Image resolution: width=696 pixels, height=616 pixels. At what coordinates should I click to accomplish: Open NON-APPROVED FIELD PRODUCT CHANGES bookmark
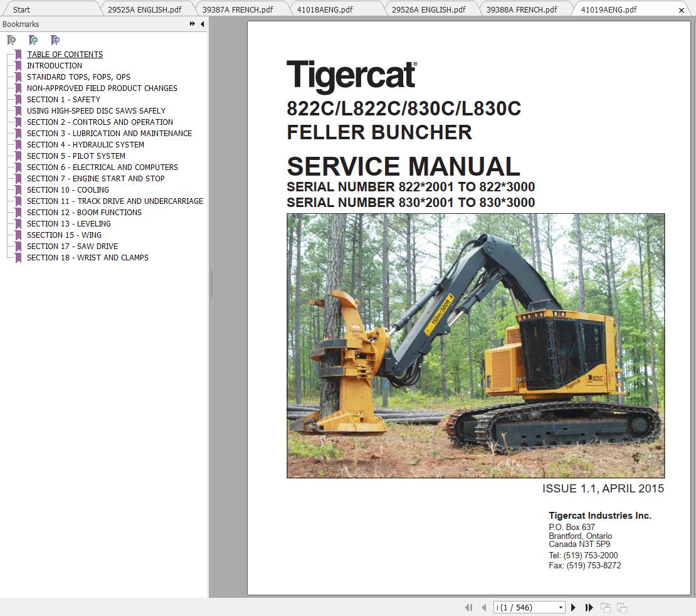102,88
